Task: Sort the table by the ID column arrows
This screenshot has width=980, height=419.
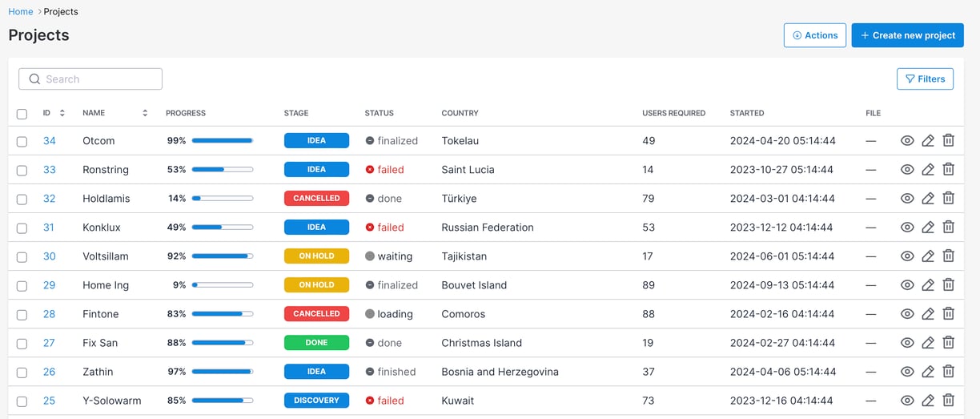Action: pyautogui.click(x=62, y=113)
